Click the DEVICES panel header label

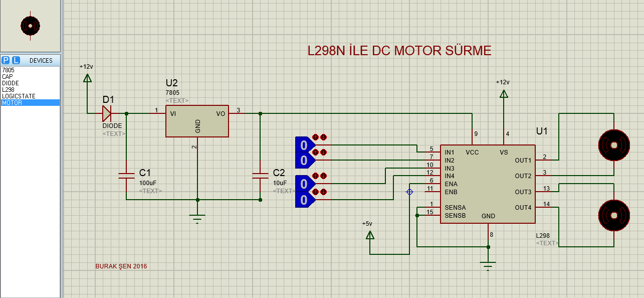coord(41,61)
